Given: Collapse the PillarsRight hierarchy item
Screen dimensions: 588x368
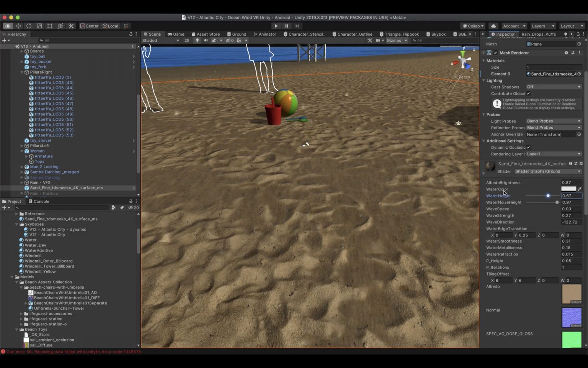Looking at the screenshot, I should [x=22, y=72].
